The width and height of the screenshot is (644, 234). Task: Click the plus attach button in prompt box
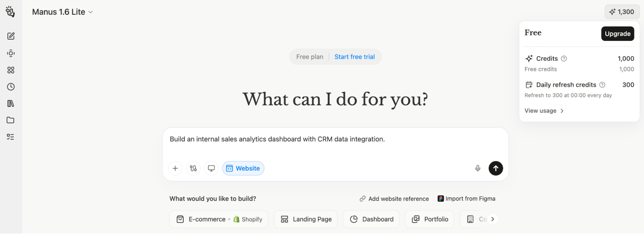(175, 168)
